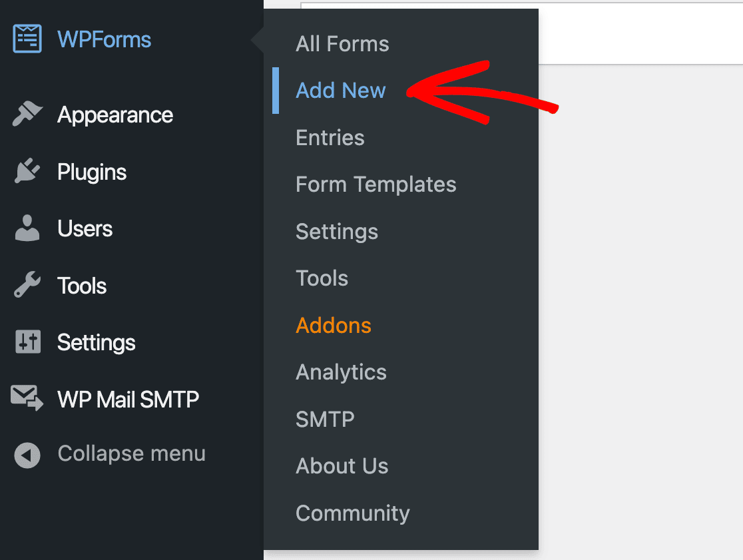Visit the About Us page
Viewport: 743px width, 560px height.
(x=342, y=466)
